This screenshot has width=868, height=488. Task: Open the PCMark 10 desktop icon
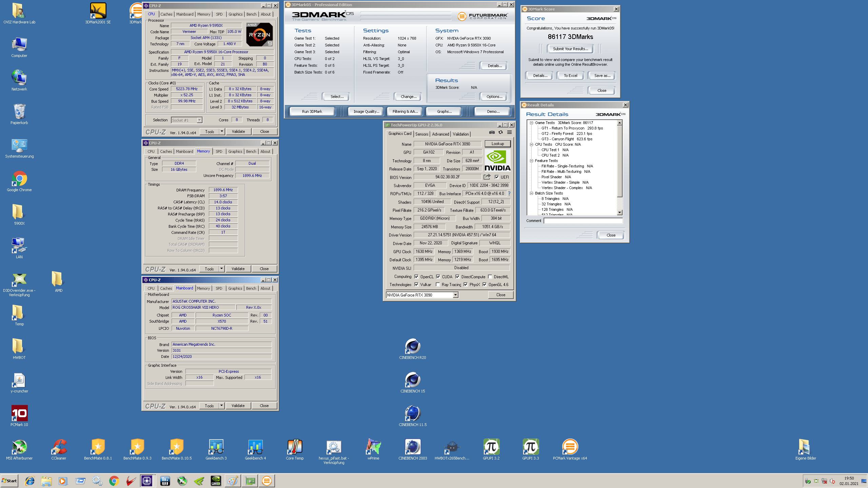tap(19, 416)
